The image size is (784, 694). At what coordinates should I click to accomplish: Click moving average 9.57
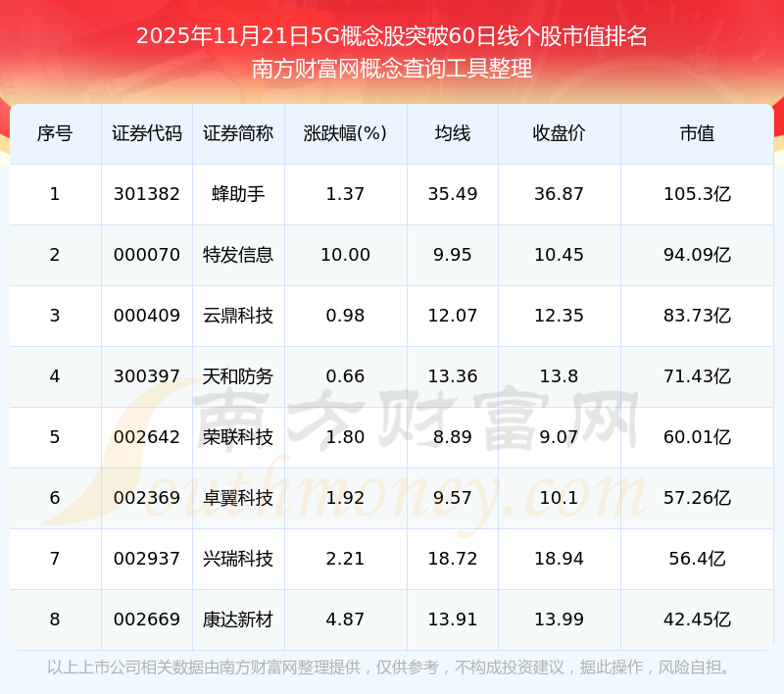click(x=453, y=498)
